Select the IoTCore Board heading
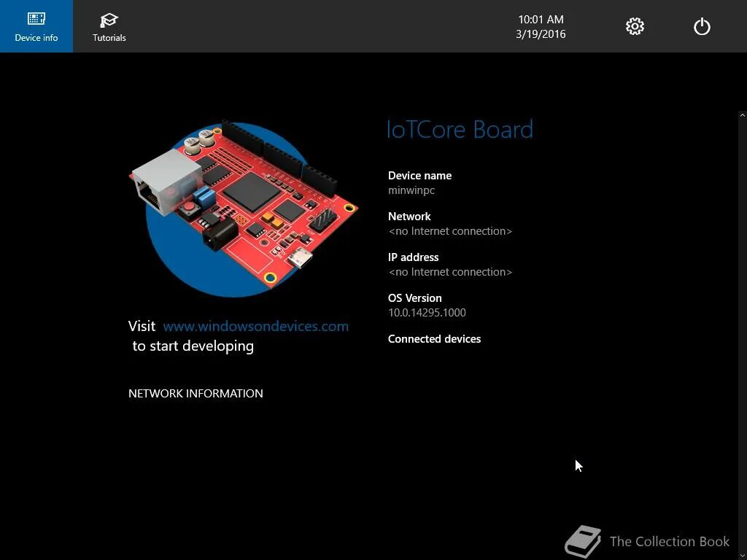The height and width of the screenshot is (560, 747). click(460, 130)
